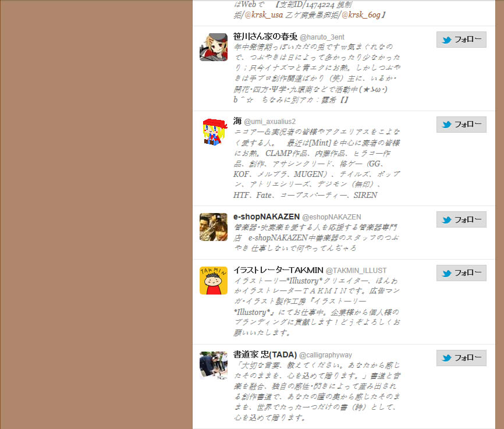Open the red-hat pixel avatar of 海
The height and width of the screenshot is (429, 504).
214,132
